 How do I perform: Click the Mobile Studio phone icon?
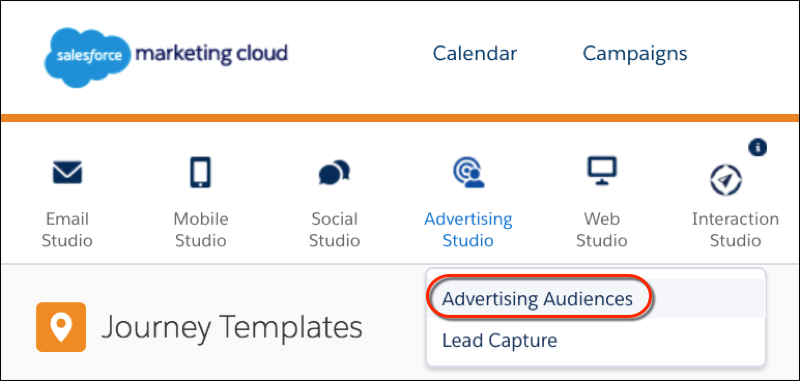coord(201,172)
